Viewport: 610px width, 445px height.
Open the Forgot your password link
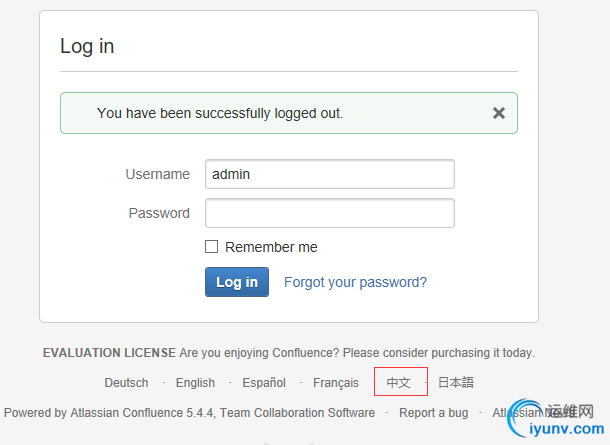pyautogui.click(x=355, y=282)
